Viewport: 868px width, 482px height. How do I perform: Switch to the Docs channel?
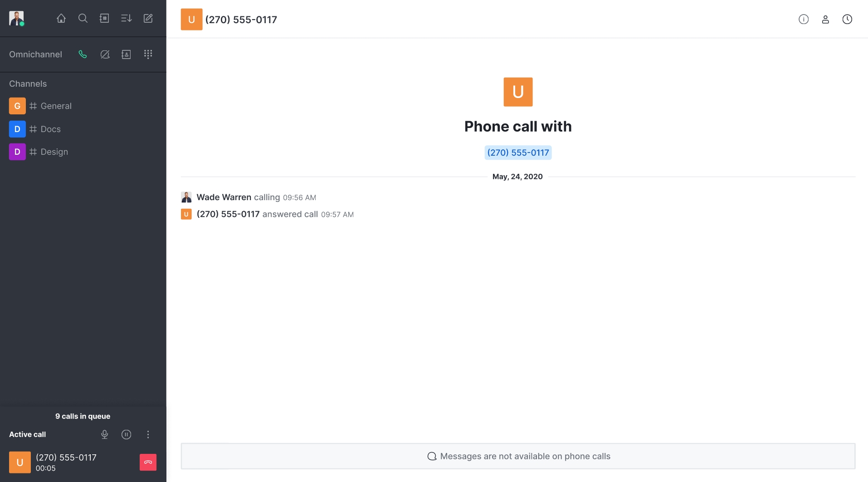[50, 129]
